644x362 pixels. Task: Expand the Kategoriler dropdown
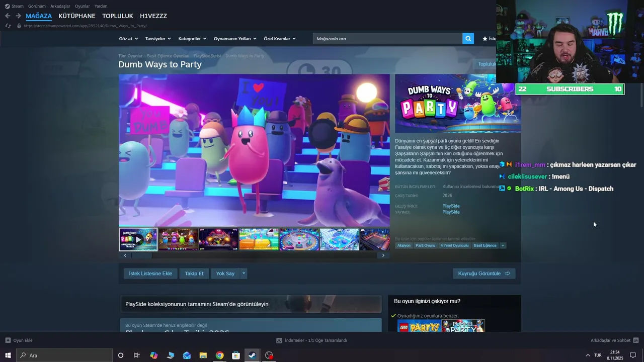193,39
